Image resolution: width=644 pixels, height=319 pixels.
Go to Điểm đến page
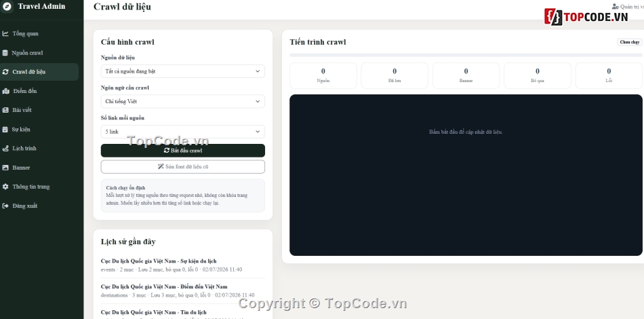tap(39, 91)
